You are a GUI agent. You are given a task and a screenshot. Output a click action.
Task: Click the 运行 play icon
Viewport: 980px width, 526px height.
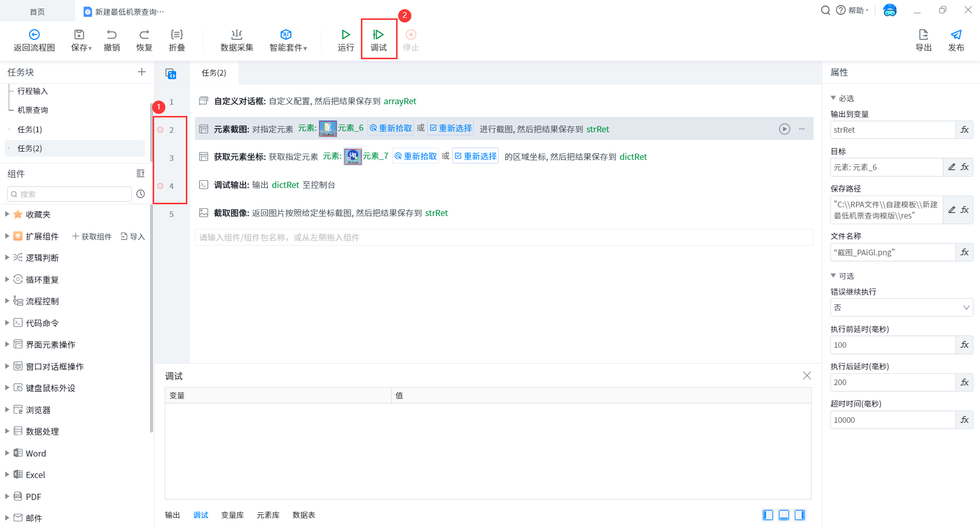(x=346, y=35)
